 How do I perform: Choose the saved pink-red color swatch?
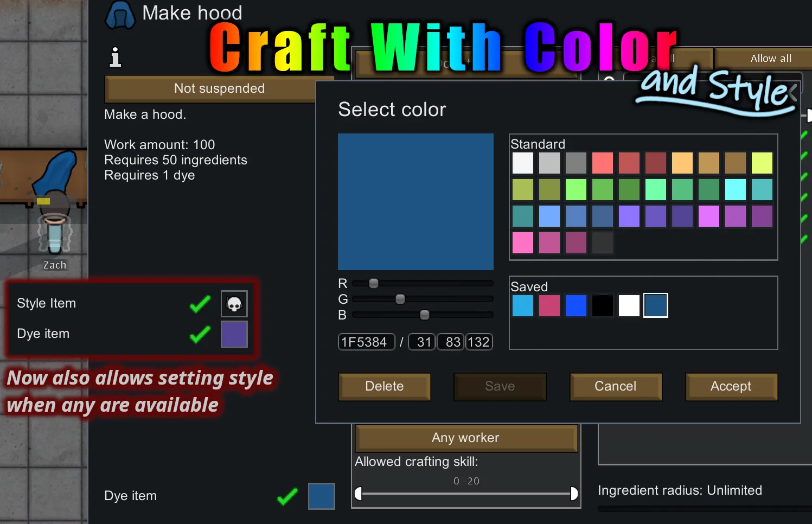(549, 305)
